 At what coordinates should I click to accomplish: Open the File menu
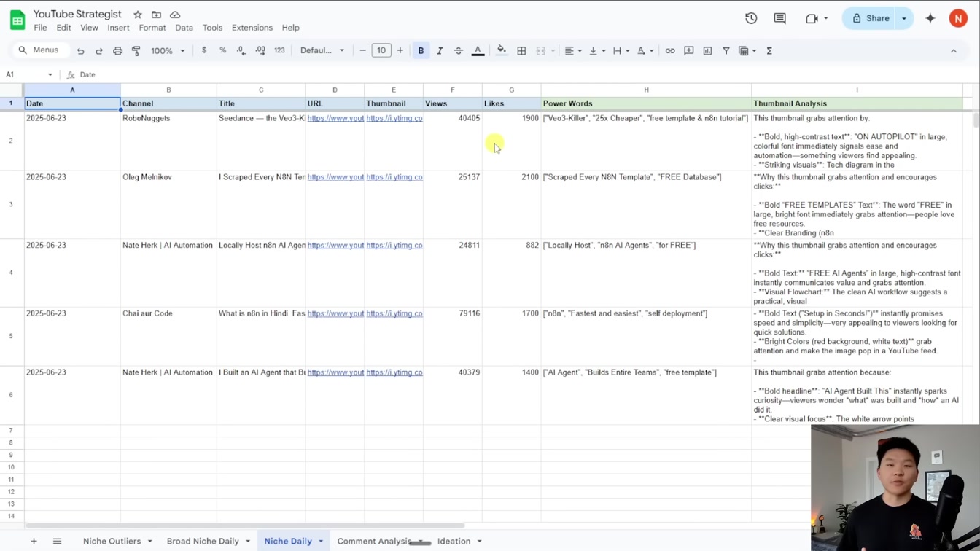tap(40, 28)
